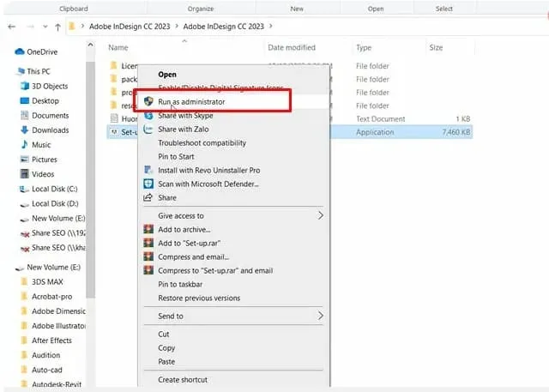Viewport: 549px width, 392px height.
Task: Click the Text Document type cell
Action: point(380,119)
